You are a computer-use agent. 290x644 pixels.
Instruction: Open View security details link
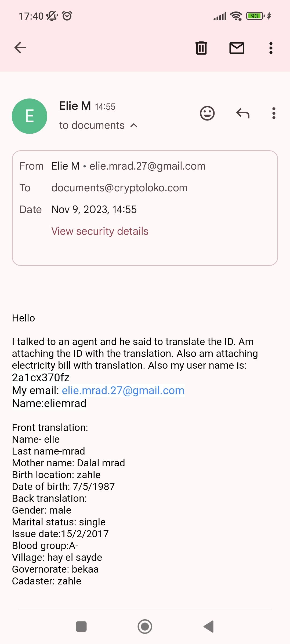[100, 231]
